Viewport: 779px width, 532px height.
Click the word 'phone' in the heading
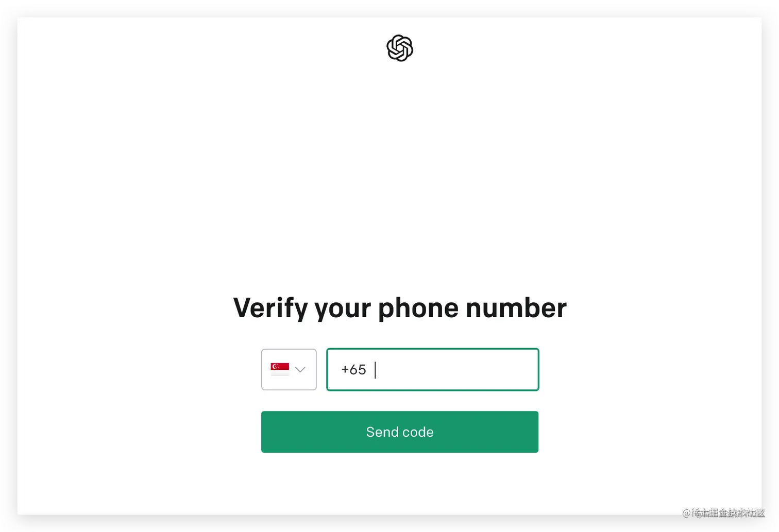pos(418,309)
